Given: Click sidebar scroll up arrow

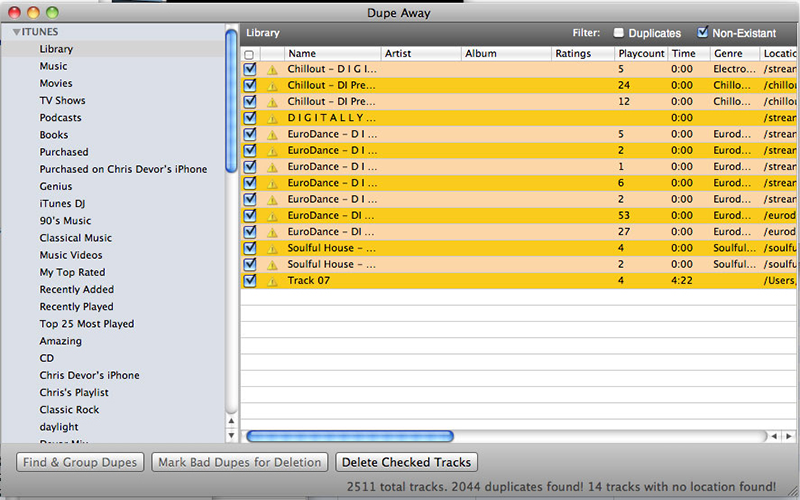Looking at the screenshot, I should (x=231, y=421).
